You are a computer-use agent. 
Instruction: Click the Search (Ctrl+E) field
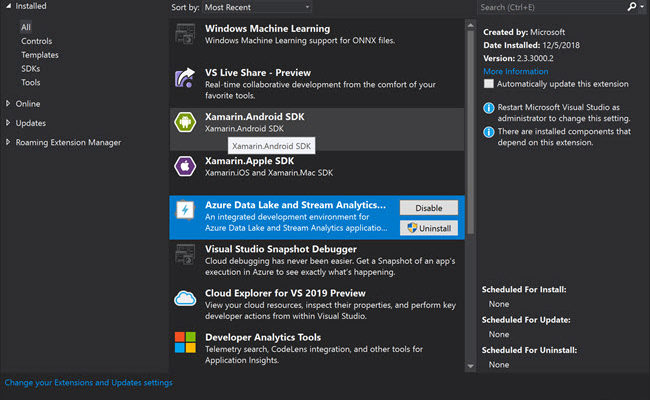(x=551, y=7)
